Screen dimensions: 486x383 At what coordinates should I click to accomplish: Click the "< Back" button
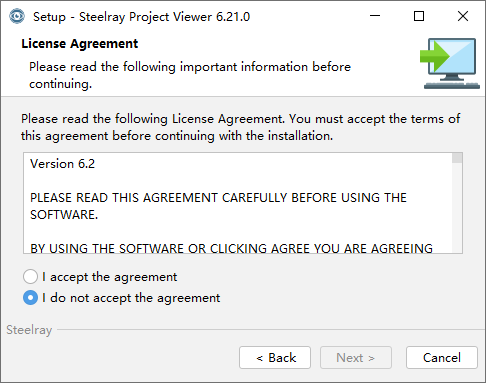click(x=275, y=358)
